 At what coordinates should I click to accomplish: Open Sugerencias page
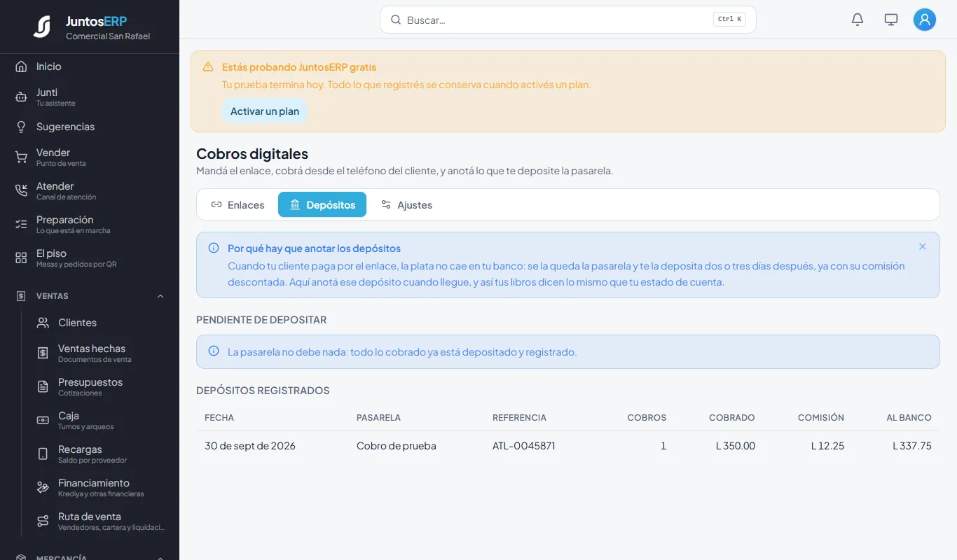(x=90, y=127)
